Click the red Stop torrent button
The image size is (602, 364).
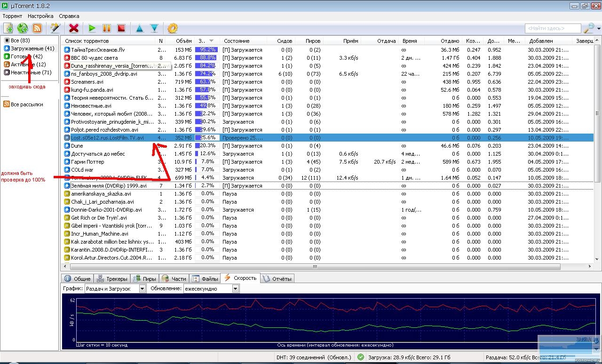pos(121,28)
